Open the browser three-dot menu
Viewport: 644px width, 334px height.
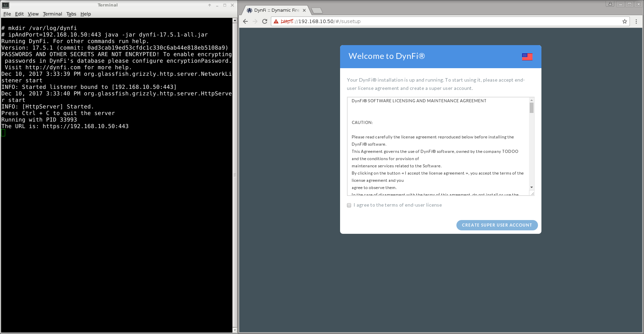pyautogui.click(x=636, y=21)
